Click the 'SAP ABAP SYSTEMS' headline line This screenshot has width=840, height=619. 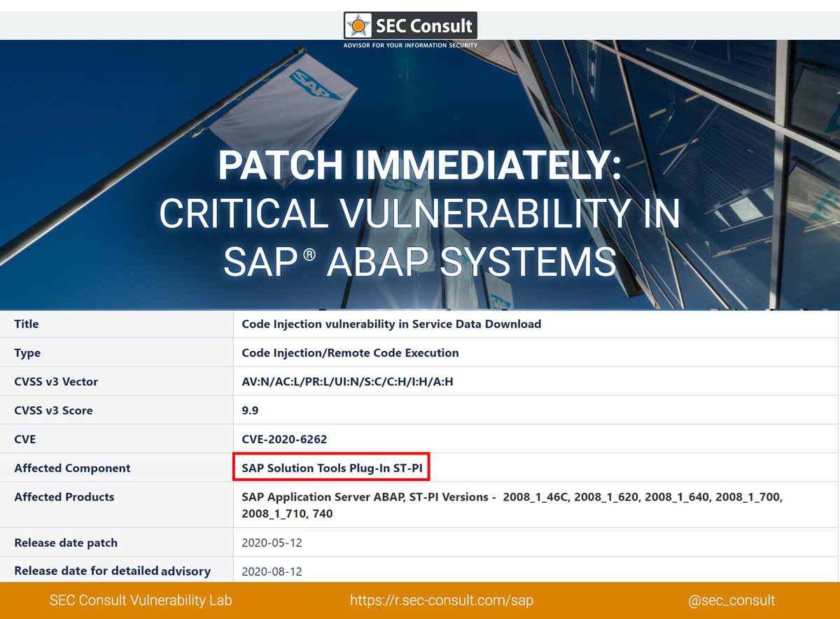tap(419, 263)
